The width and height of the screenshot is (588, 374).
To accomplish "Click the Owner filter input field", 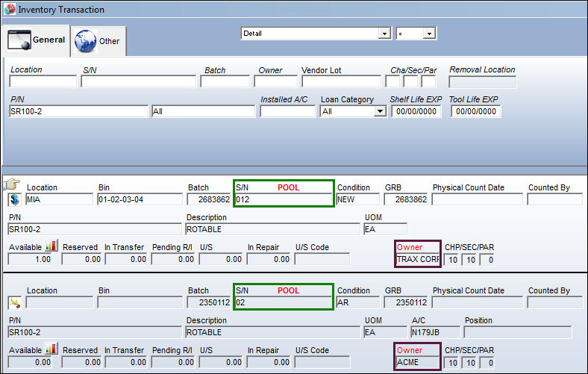I will [x=275, y=81].
